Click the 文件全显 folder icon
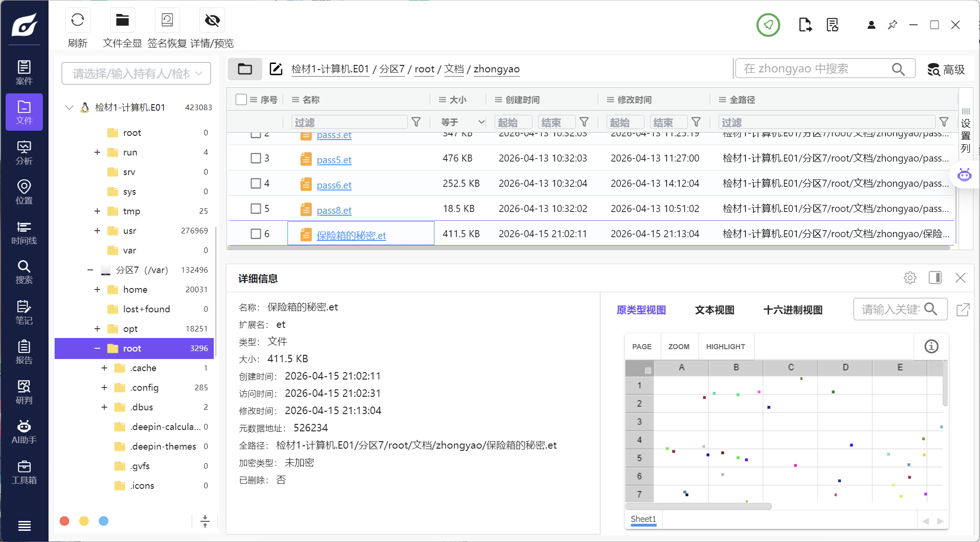Image resolution: width=980 pixels, height=542 pixels. coord(122,20)
